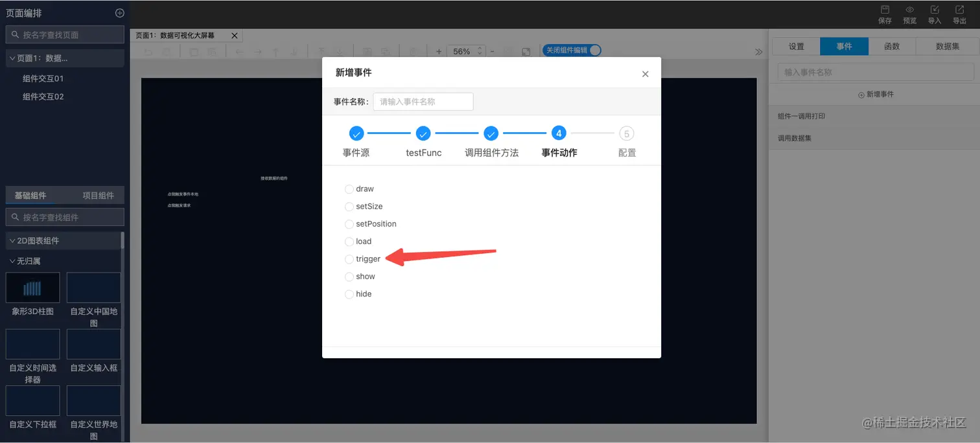Click search icon in page search box
Screen dimensions: 980x443
[16, 35]
